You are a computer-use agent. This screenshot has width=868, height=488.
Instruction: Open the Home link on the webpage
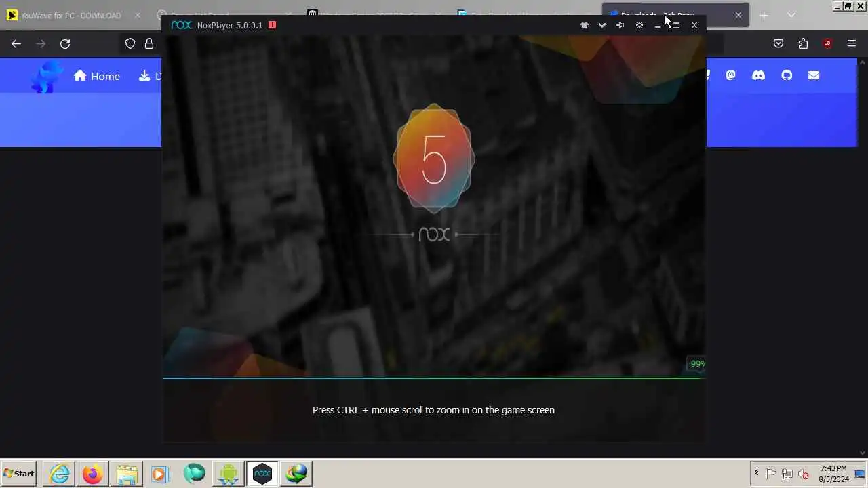pos(97,76)
